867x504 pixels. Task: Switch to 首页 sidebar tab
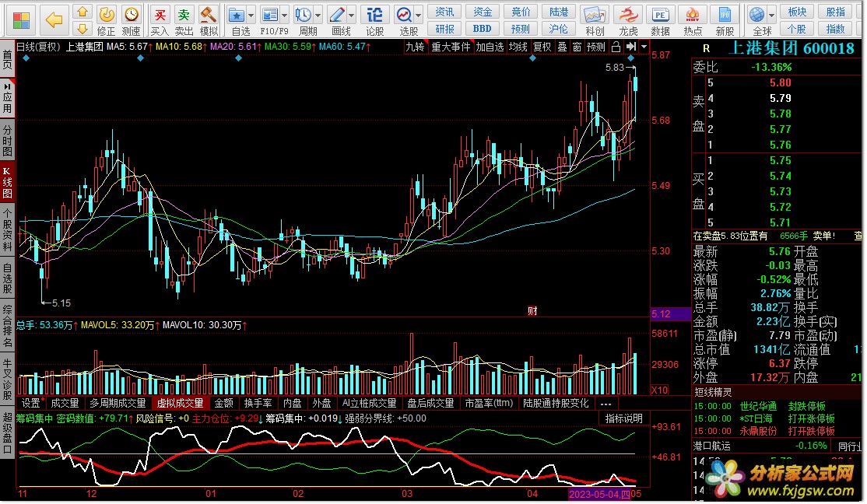click(7, 60)
